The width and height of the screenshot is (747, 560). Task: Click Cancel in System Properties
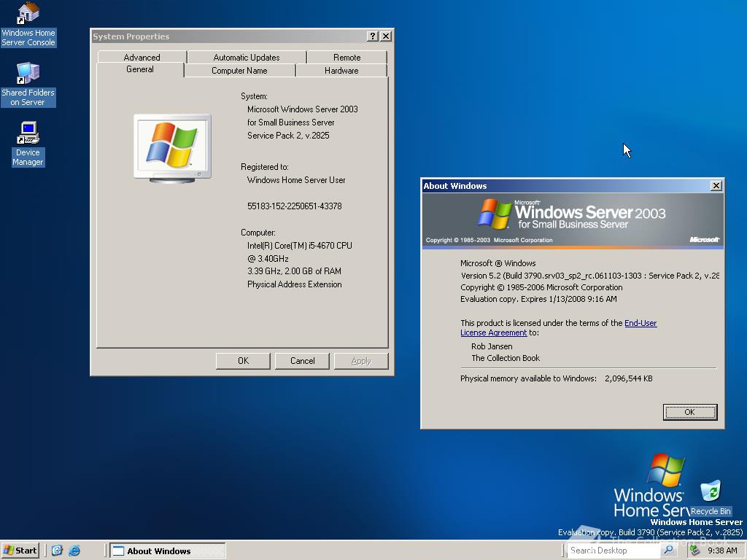click(x=302, y=361)
